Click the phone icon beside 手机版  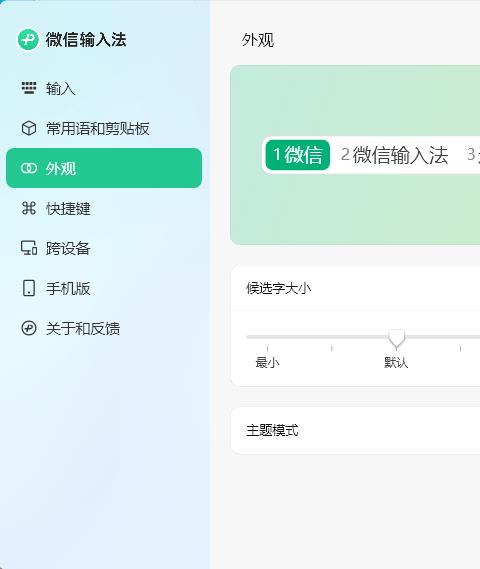coord(29,288)
